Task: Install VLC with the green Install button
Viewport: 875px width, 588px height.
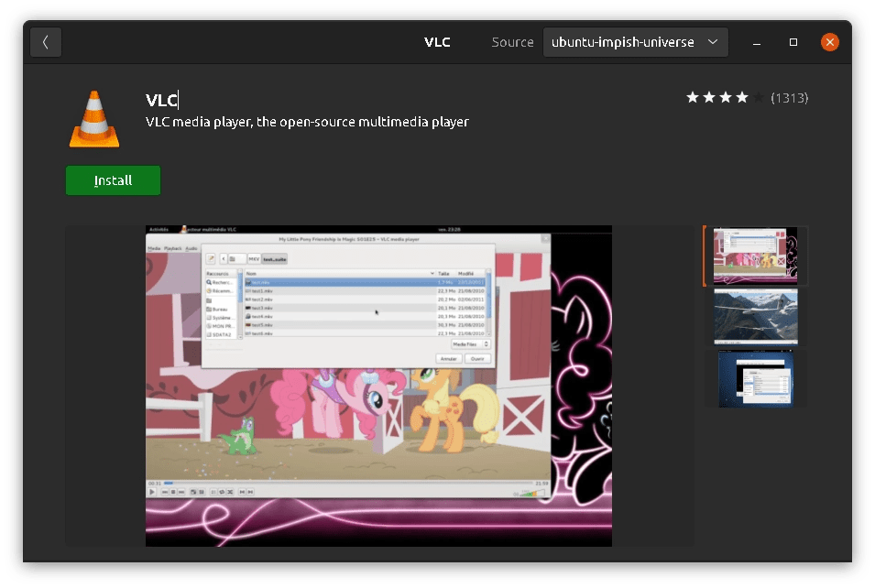Action: [114, 180]
